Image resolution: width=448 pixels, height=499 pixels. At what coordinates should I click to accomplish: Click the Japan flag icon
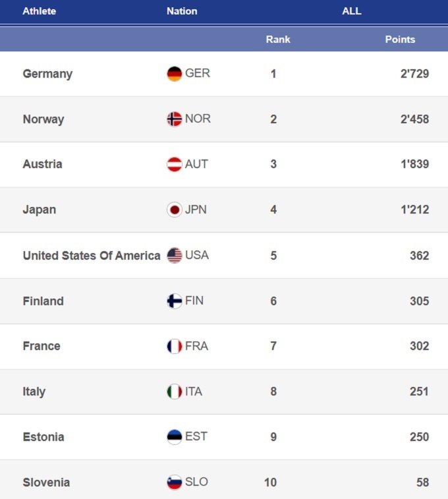[174, 210]
